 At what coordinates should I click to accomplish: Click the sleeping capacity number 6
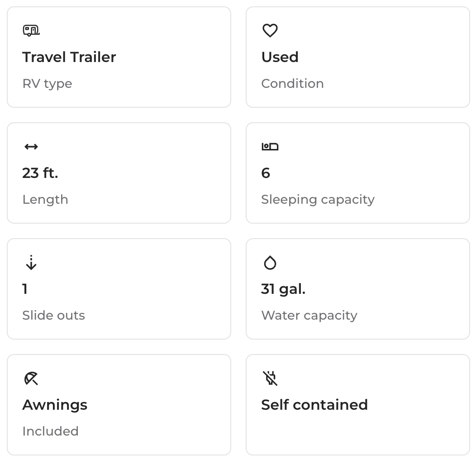tap(266, 173)
